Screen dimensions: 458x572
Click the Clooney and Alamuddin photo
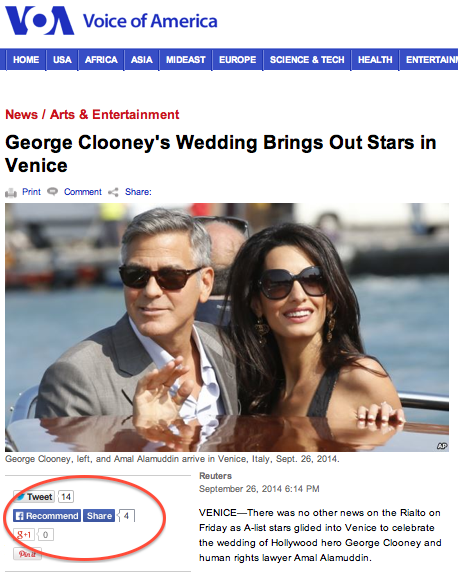click(x=227, y=327)
